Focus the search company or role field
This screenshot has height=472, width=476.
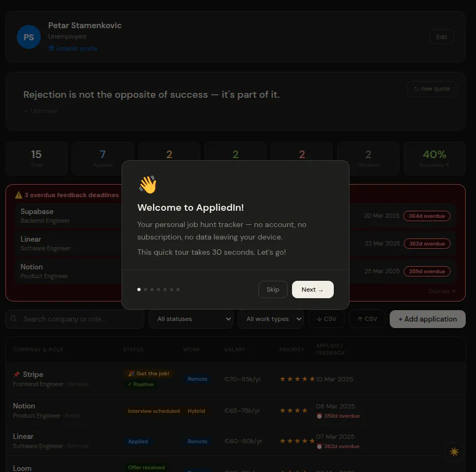(x=75, y=319)
